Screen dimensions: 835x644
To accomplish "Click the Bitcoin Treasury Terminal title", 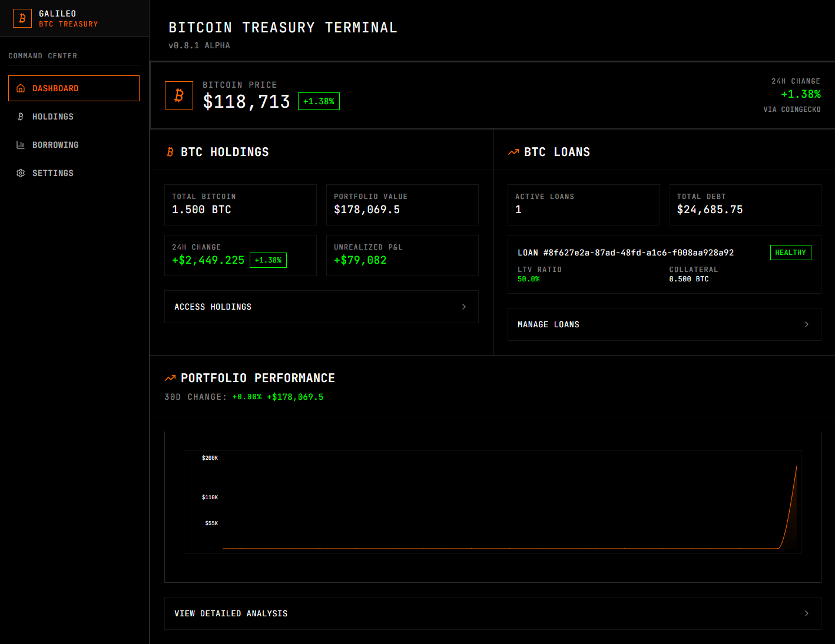I will click(283, 28).
